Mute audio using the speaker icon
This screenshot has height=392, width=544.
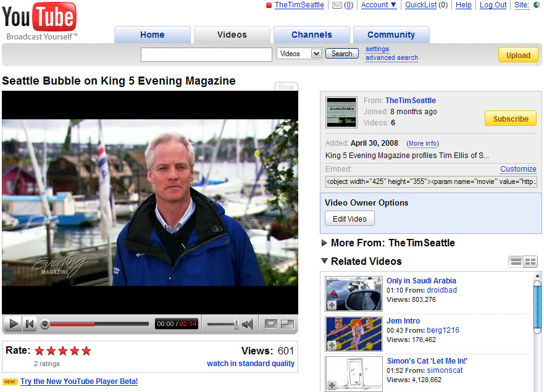pos(248,324)
